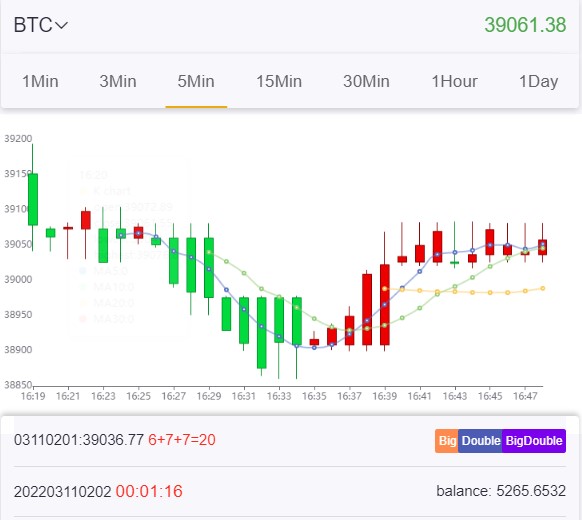The width and height of the screenshot is (582, 520).
Task: Click the 16:27 time axis label
Action: tap(173, 396)
